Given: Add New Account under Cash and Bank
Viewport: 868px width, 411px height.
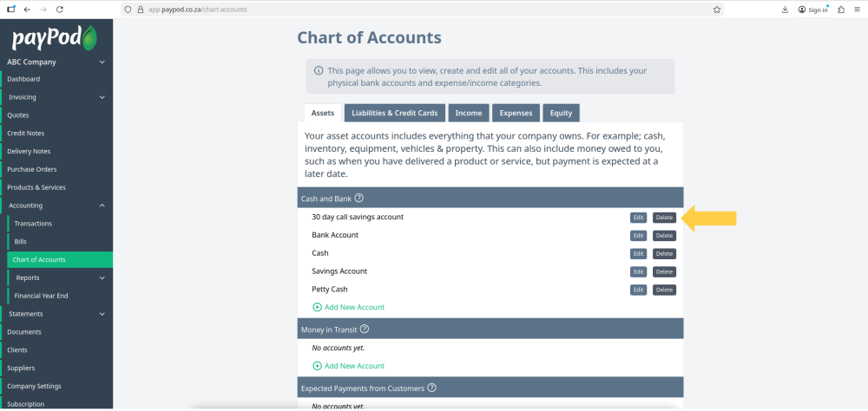Looking at the screenshot, I should 349,307.
